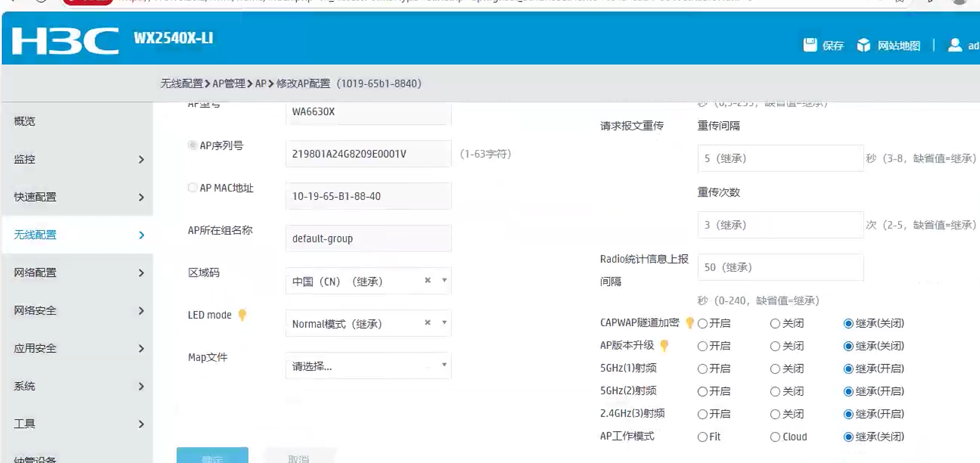This screenshot has width=980, height=463.
Task: Click the Save floppy disk icon
Action: [810, 45]
